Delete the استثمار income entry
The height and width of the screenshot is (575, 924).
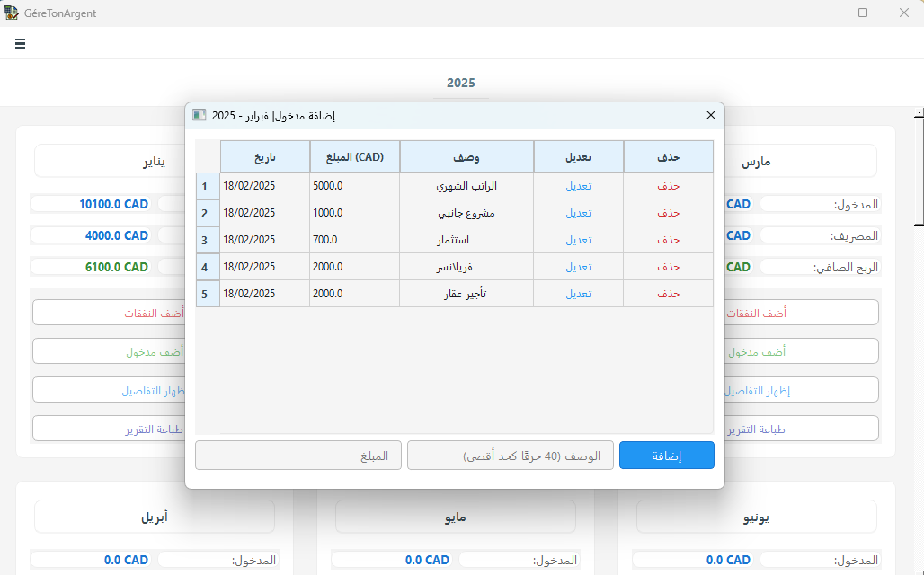coord(668,241)
